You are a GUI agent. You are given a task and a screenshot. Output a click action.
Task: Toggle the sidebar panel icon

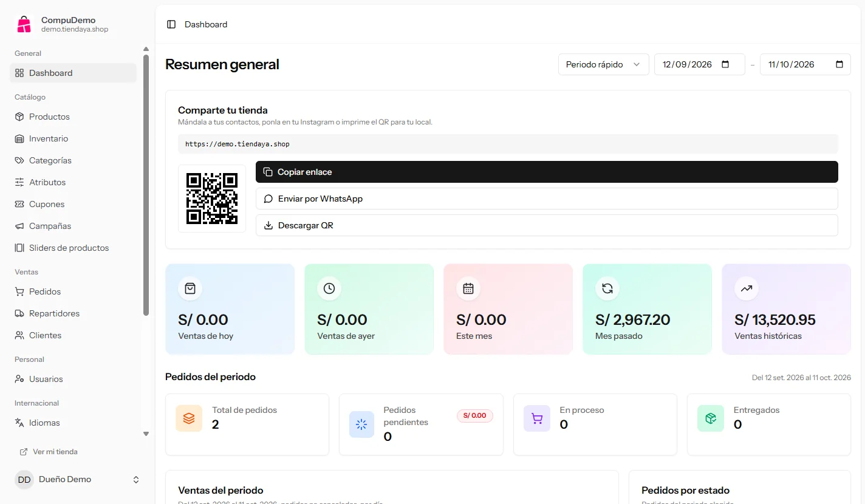(171, 24)
